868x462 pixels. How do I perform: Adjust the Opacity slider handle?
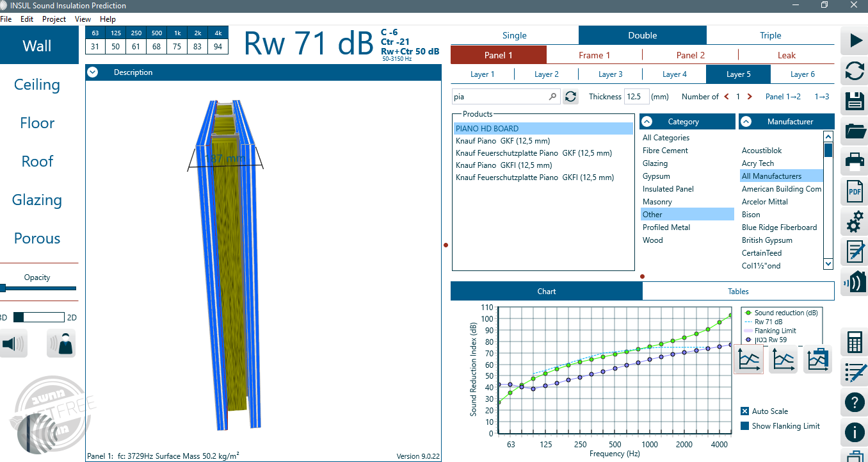point(3,288)
